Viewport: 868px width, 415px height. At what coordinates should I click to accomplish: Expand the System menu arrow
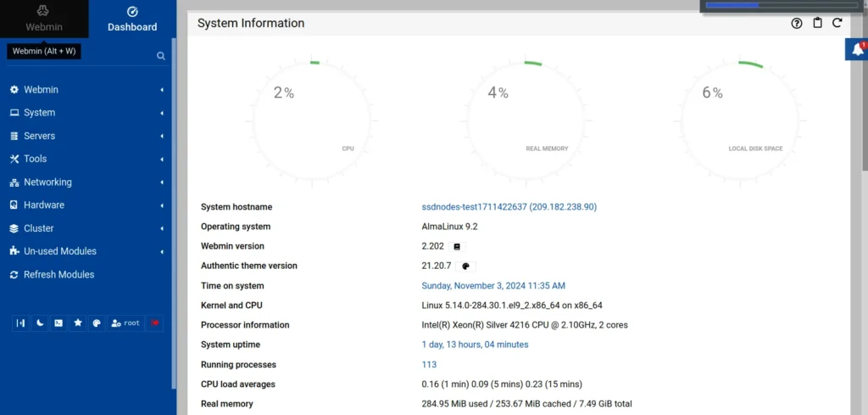pyautogui.click(x=162, y=113)
